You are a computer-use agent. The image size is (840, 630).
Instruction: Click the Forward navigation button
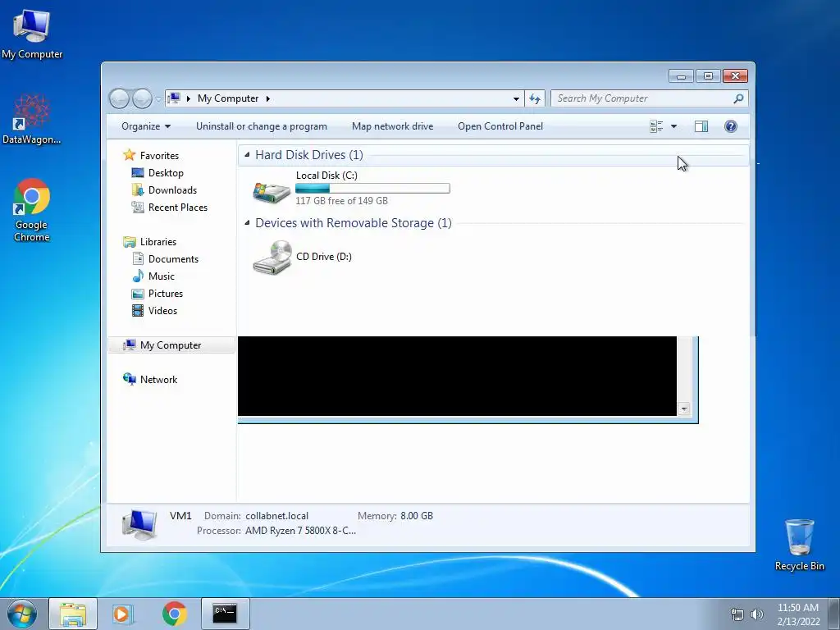[142, 98]
